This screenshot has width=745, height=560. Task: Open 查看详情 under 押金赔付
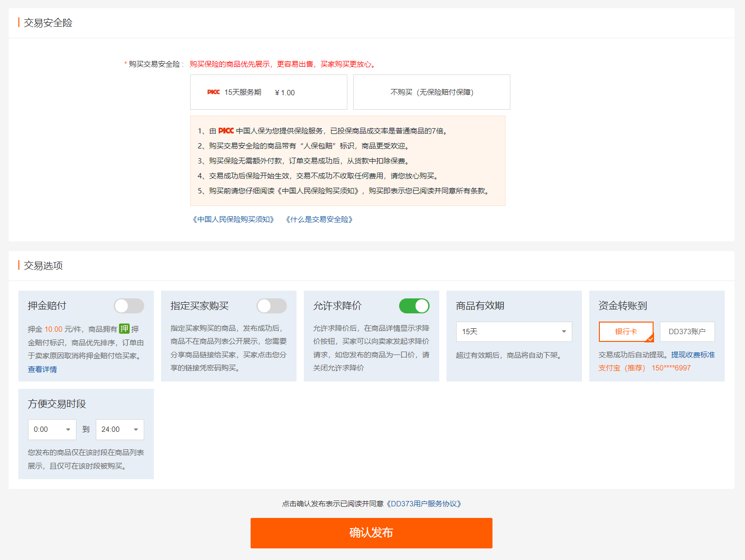click(42, 369)
